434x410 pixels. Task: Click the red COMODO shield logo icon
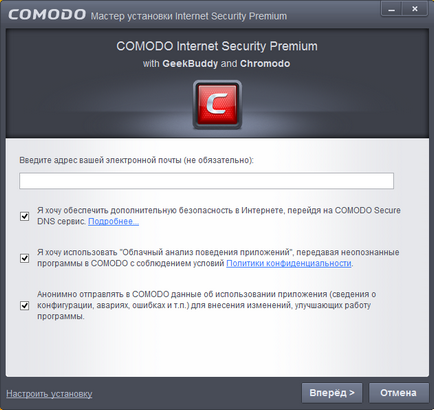click(x=217, y=104)
